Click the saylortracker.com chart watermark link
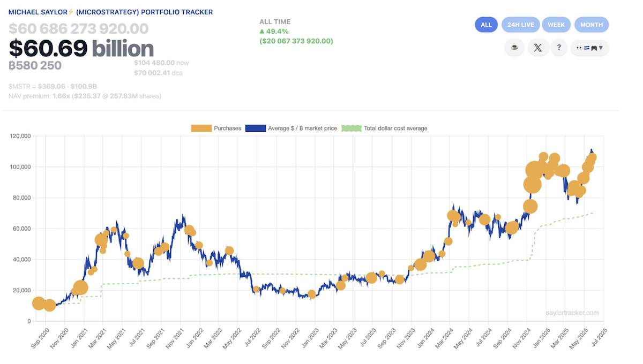The height and width of the screenshot is (364, 643). 572,313
